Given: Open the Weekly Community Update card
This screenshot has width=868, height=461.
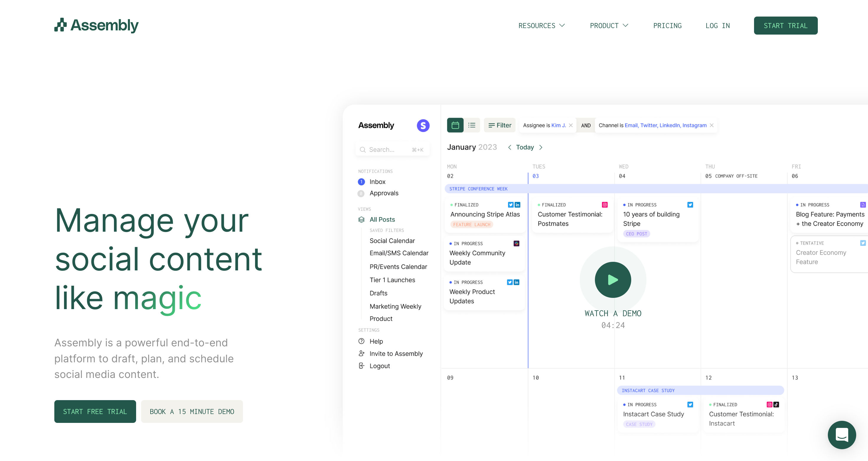Looking at the screenshot, I should pos(484,254).
